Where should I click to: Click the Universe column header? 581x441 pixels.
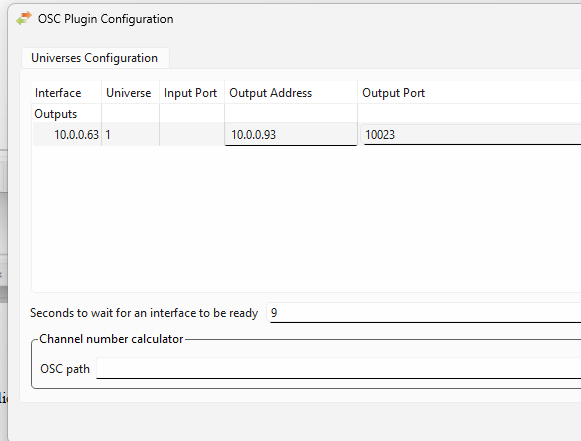pos(130,93)
